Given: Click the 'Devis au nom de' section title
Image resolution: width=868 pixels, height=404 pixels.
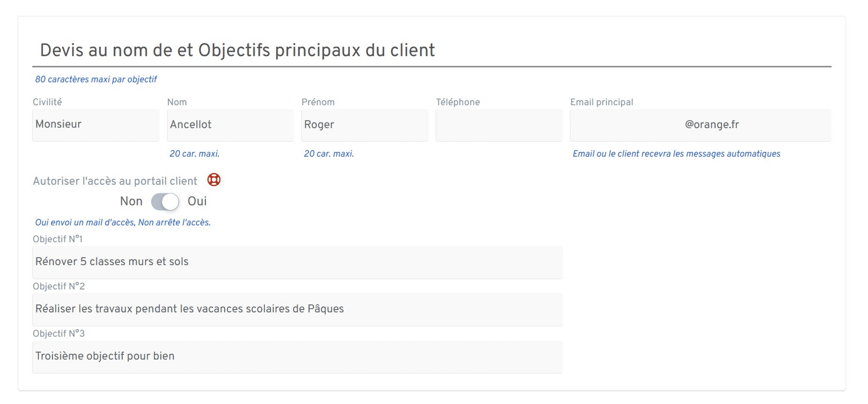Looking at the screenshot, I should pyautogui.click(x=238, y=50).
